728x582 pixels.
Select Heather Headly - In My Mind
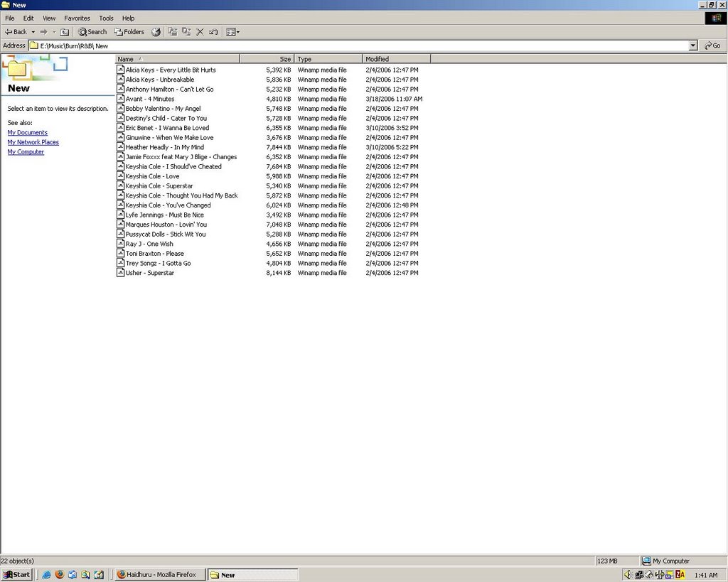tap(164, 147)
